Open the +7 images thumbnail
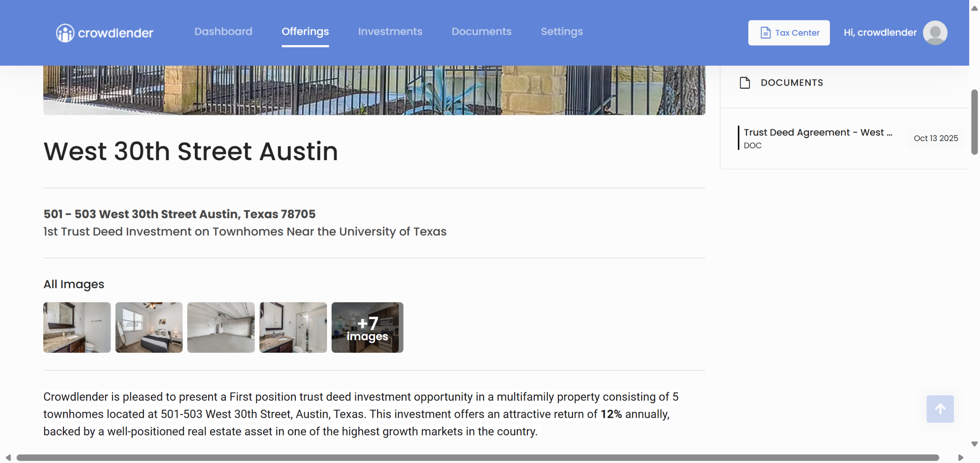The height and width of the screenshot is (463, 980). 367,328
